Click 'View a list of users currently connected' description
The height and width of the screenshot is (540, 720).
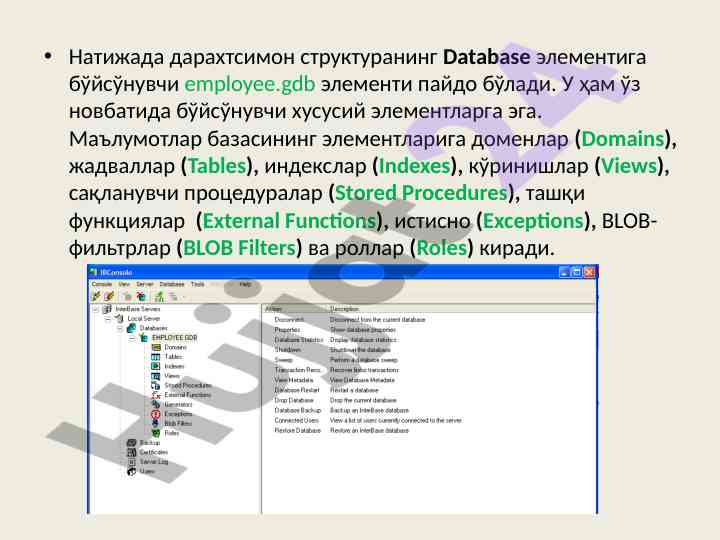(x=395, y=421)
